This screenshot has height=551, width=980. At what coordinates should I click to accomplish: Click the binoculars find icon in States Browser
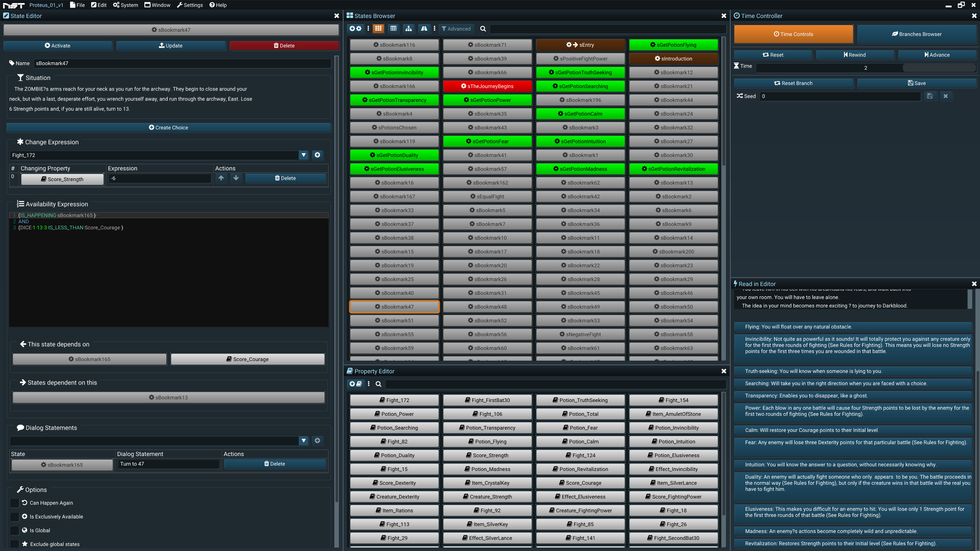point(424,29)
